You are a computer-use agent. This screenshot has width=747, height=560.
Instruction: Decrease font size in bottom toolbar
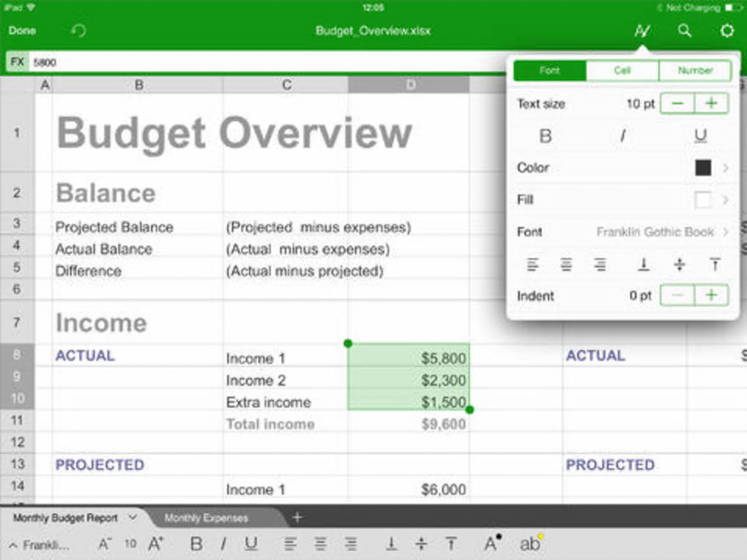click(x=105, y=544)
